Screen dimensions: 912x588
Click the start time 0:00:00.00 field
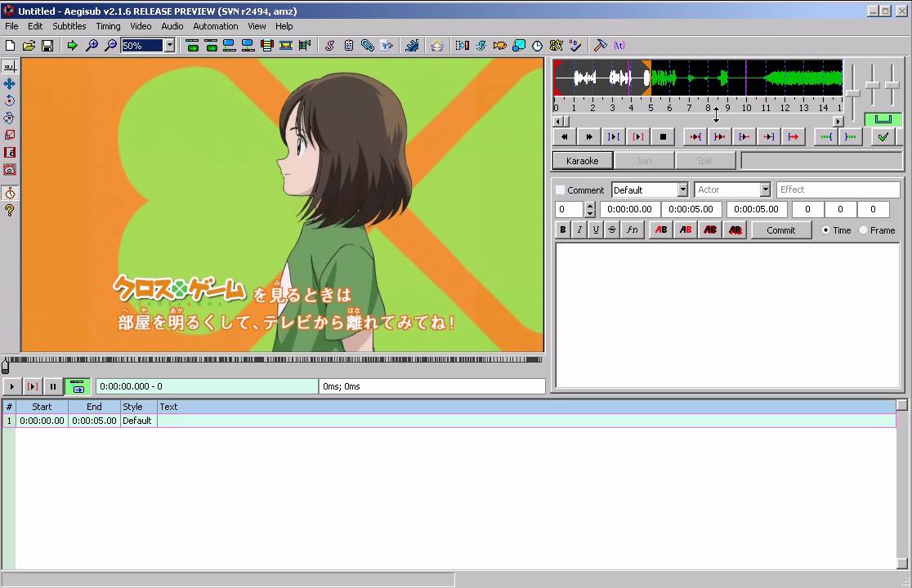[629, 209]
